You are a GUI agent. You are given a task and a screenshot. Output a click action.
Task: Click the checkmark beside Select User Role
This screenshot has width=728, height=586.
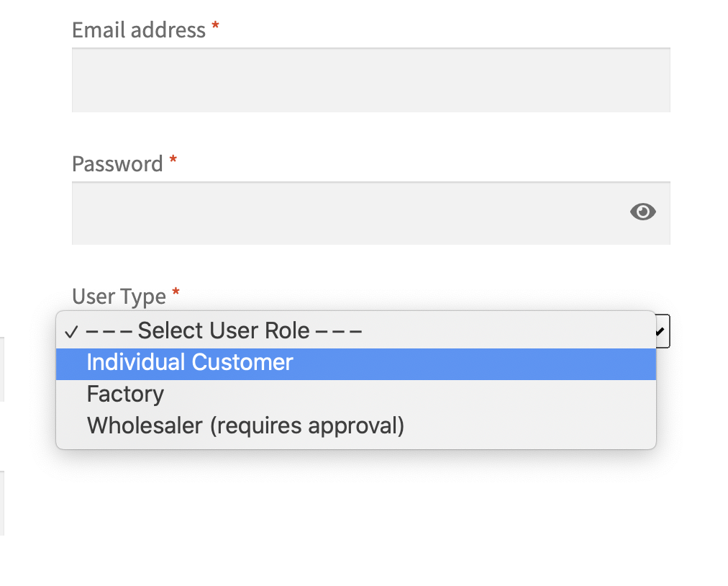[71, 332]
